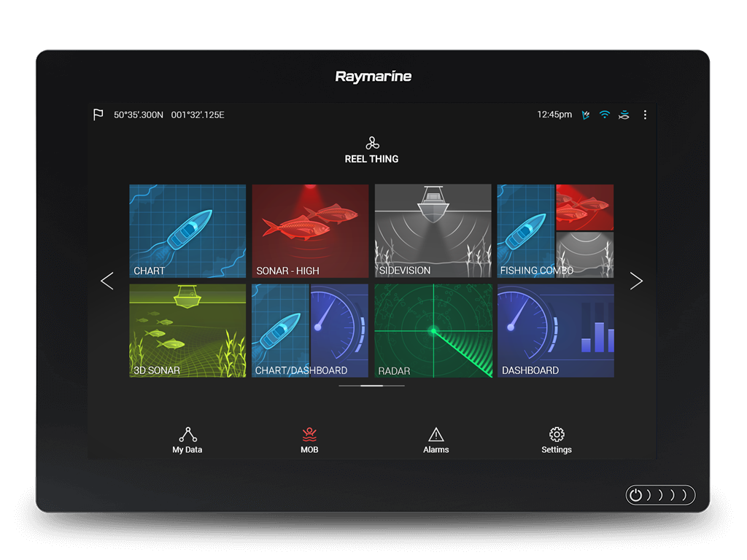
Task: Select the REEL THING boat profile
Action: click(x=371, y=150)
